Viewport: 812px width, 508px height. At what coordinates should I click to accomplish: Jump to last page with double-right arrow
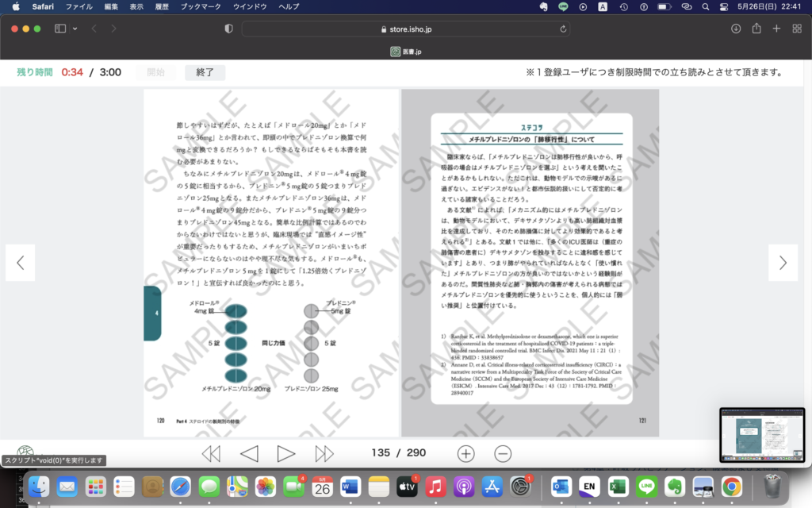pos(324,453)
